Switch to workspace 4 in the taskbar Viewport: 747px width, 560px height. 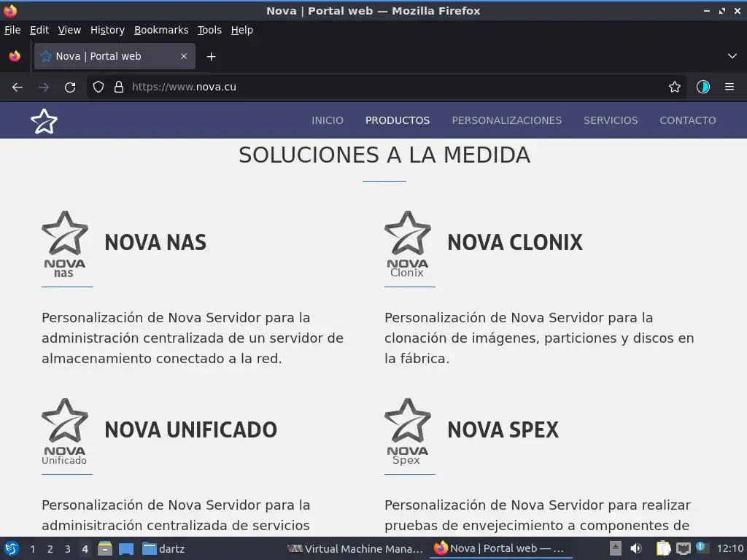[85, 549]
